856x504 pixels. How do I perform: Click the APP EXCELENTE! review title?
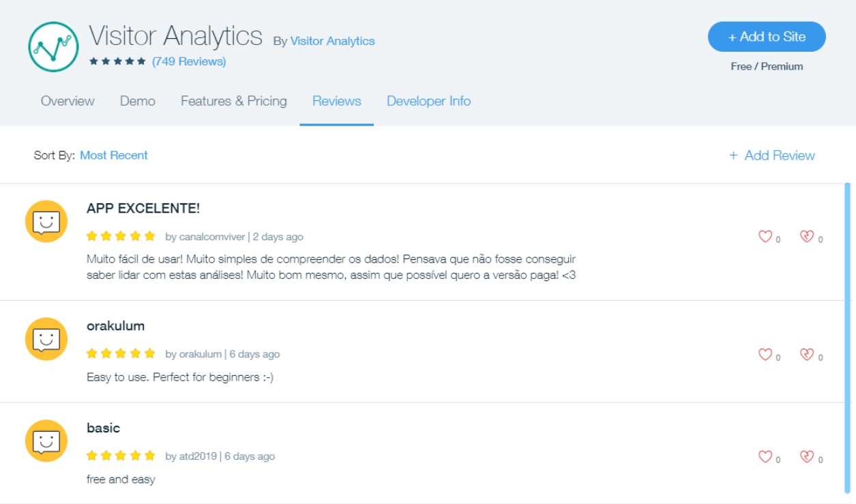click(x=143, y=209)
